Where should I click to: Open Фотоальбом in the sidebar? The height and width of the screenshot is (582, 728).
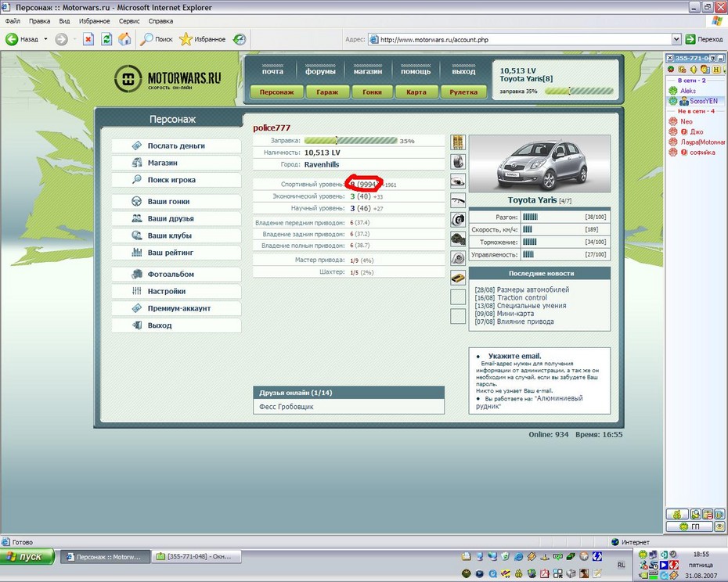coord(176,275)
